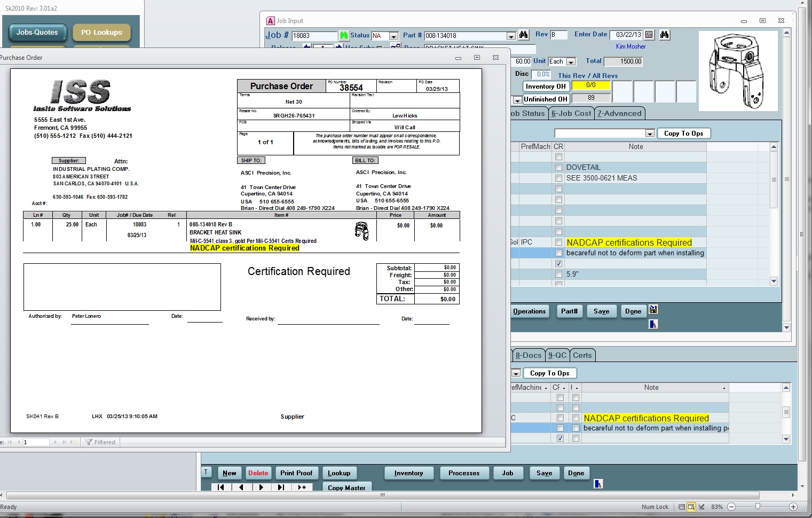This screenshot has height=518, width=812.
Task: Uncheck the checked box in lower notes grid
Action: click(x=560, y=438)
